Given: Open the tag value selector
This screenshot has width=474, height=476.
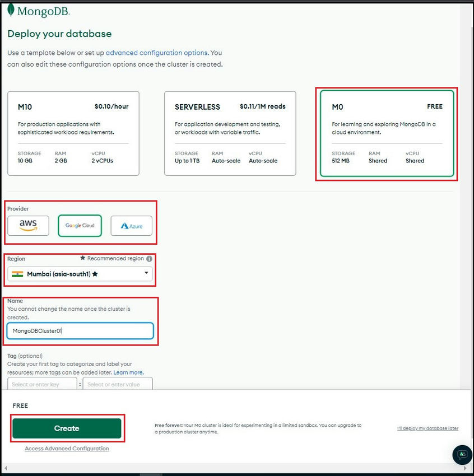Looking at the screenshot, I should coord(118,384).
